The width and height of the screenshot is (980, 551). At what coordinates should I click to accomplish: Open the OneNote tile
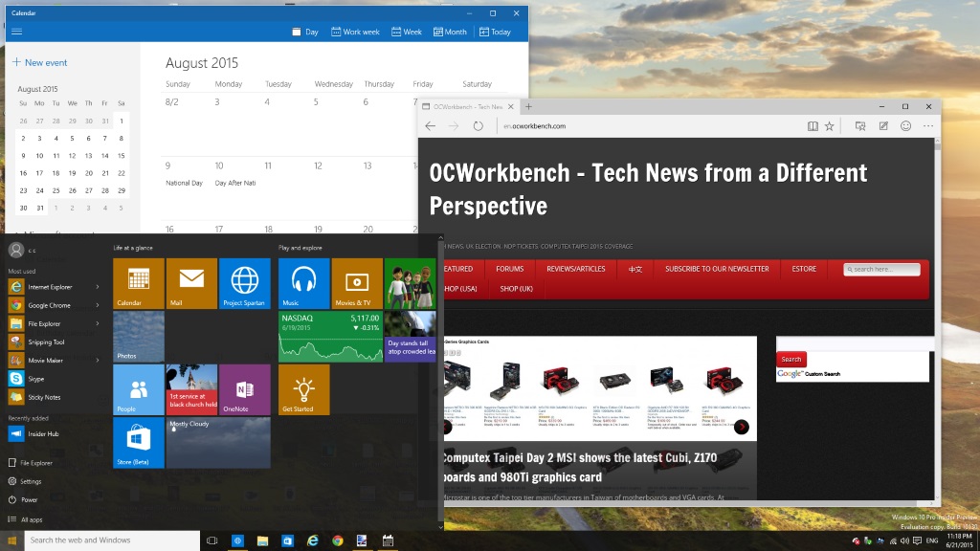[245, 390]
